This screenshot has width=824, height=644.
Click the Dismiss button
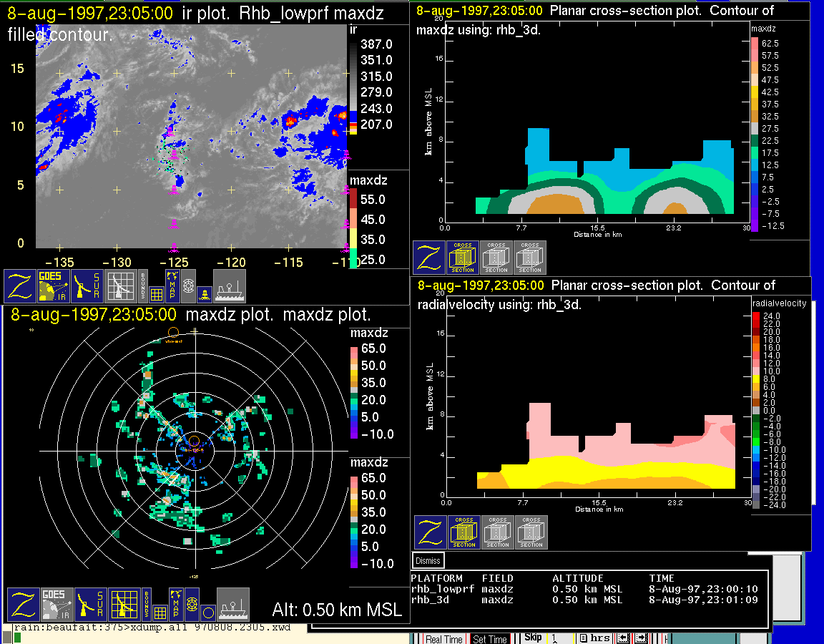[428, 561]
